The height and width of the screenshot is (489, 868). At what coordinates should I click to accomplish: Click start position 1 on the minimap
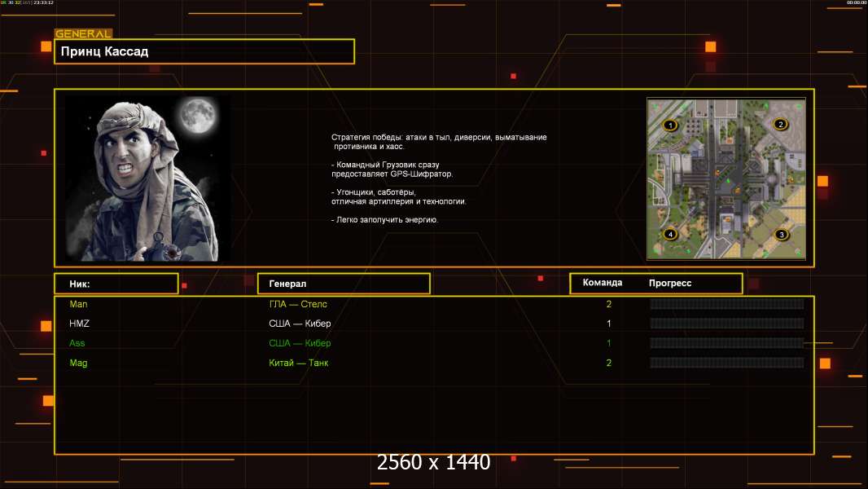670,126
